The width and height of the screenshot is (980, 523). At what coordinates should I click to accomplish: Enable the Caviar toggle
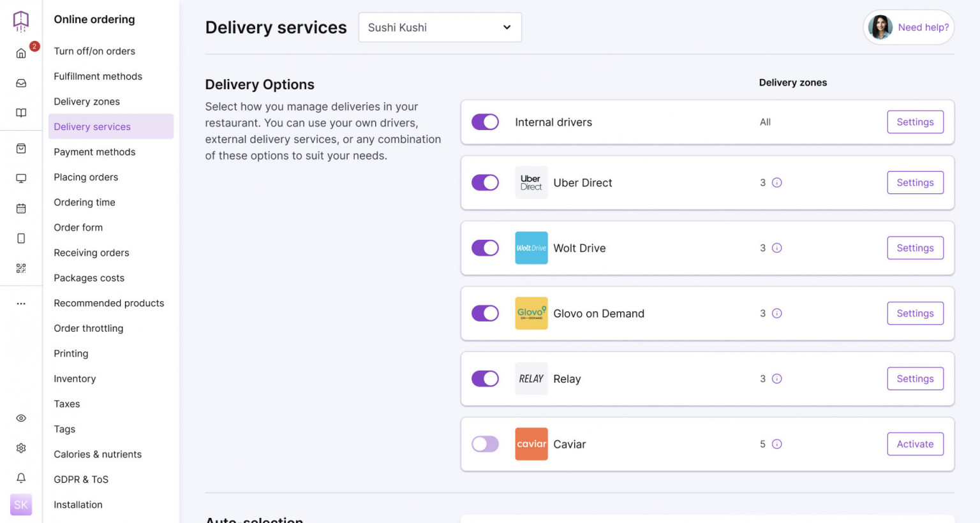[485, 444]
